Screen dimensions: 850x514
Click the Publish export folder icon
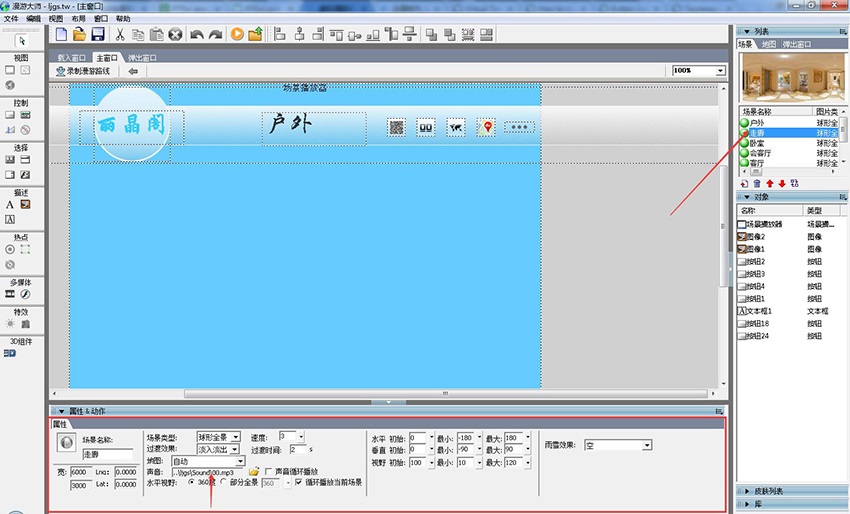pyautogui.click(x=255, y=34)
